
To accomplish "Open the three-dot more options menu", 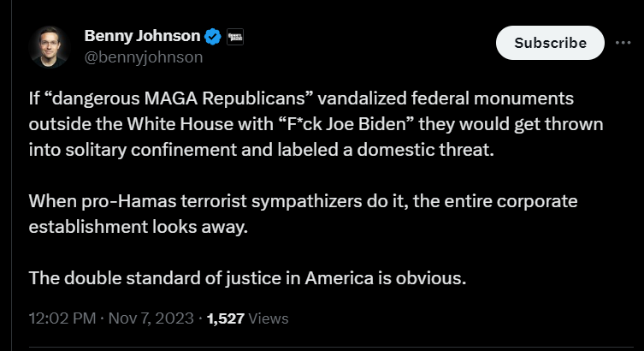I will point(623,42).
